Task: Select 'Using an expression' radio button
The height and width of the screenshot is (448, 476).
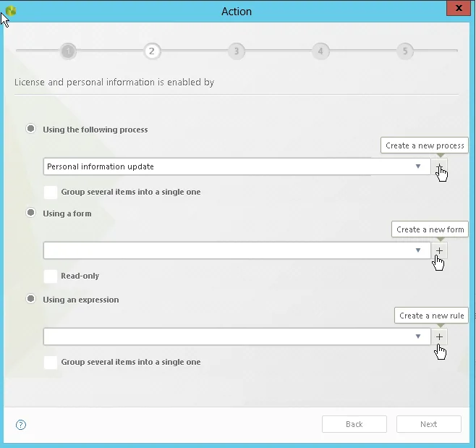Action: point(30,299)
